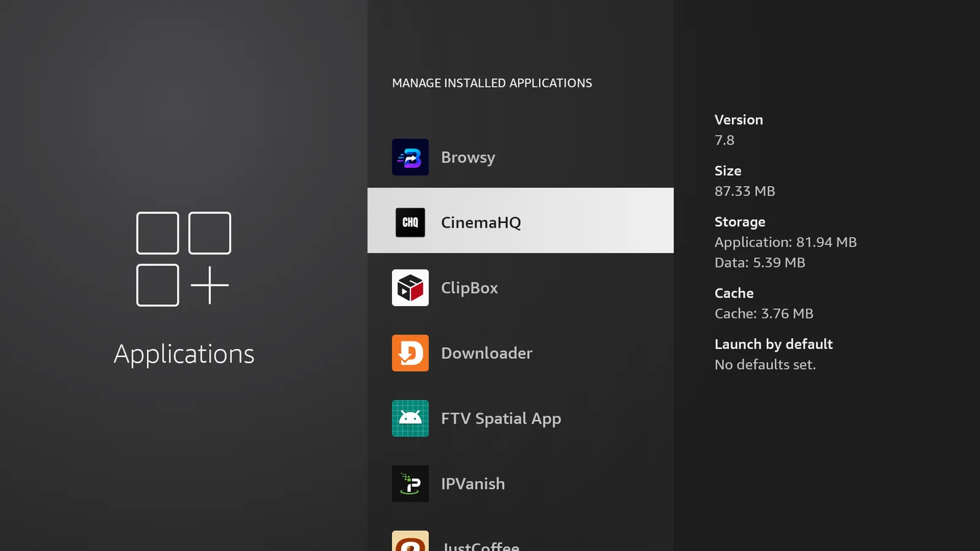
Task: Click the CinemaHQ CHQ icon
Action: (410, 222)
